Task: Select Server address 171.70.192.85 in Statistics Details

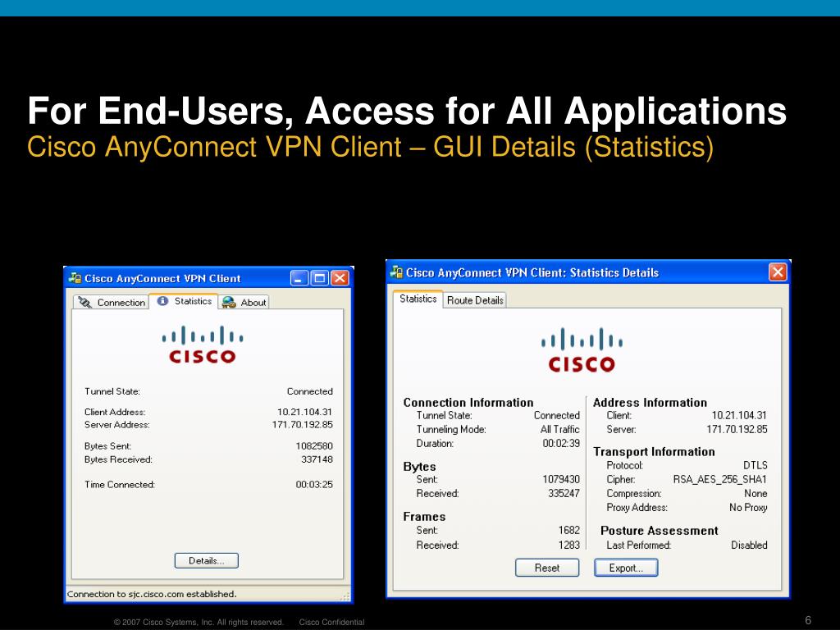Action: (x=737, y=429)
